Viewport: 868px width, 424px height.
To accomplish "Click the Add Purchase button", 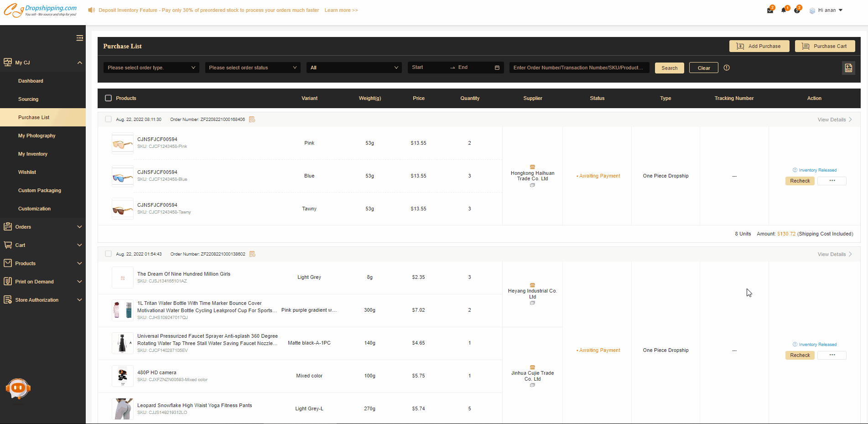I will 759,46.
